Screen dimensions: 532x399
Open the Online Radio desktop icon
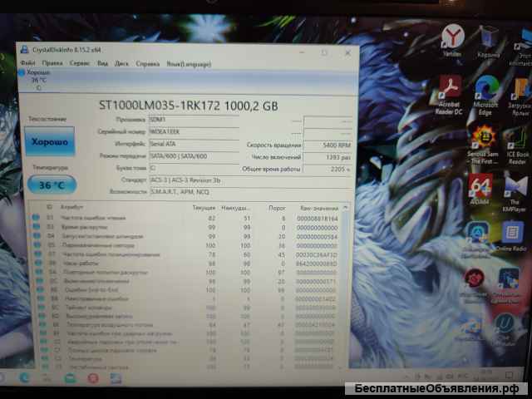click(x=511, y=236)
